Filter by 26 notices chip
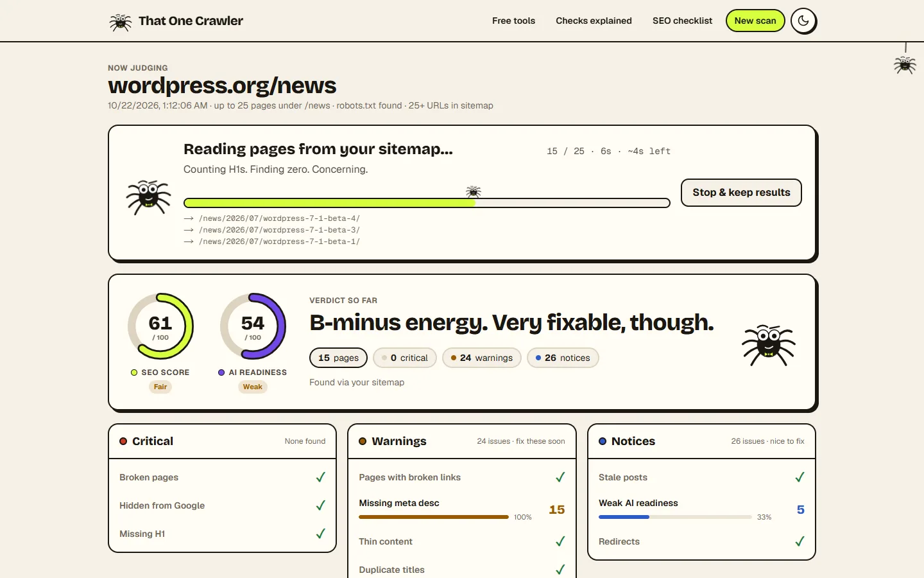 coord(563,358)
